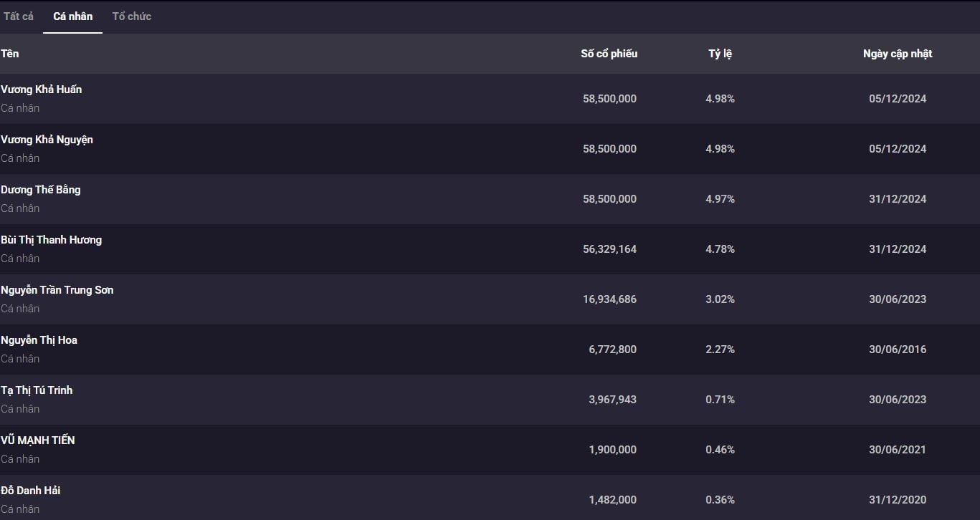The height and width of the screenshot is (520, 980).
Task: Sort by the Tên column header
Action: click(10, 54)
